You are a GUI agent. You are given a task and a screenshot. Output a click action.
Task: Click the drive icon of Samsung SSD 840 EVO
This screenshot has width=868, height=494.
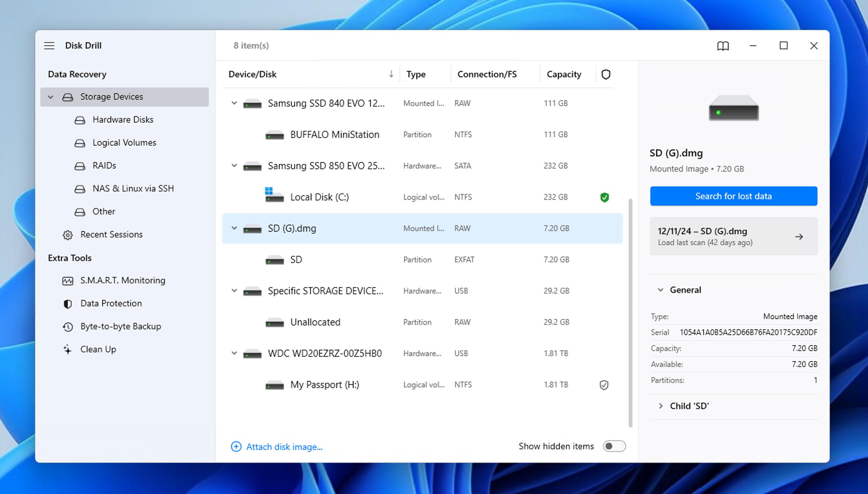252,103
